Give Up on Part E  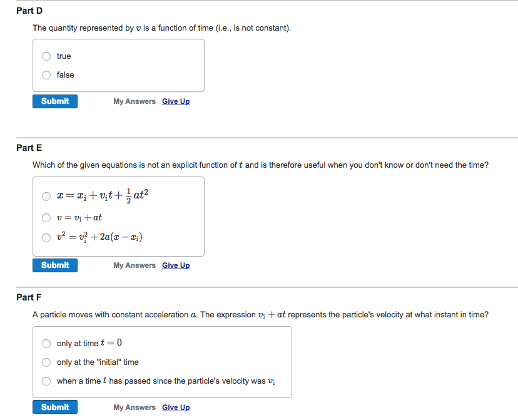(176, 265)
